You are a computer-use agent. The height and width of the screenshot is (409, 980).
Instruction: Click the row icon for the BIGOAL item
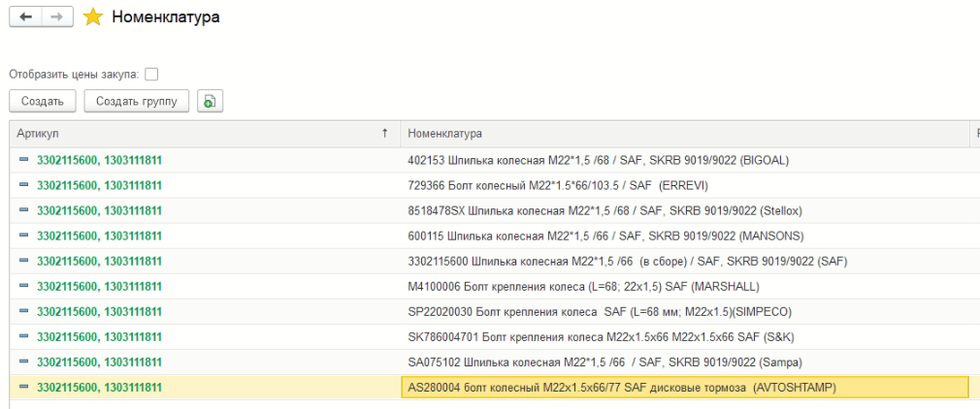coord(24,160)
